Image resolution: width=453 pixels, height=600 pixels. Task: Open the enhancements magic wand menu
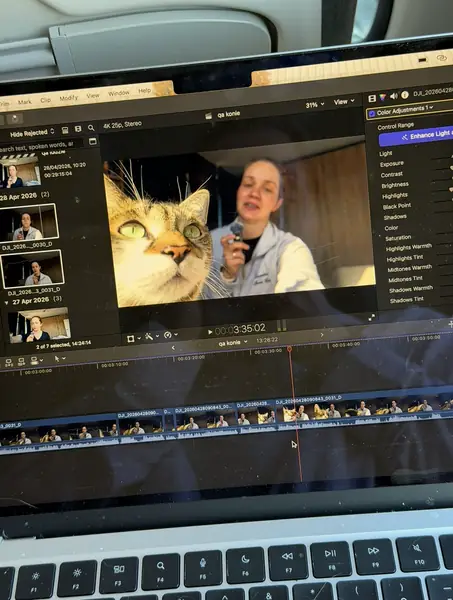pos(151,337)
